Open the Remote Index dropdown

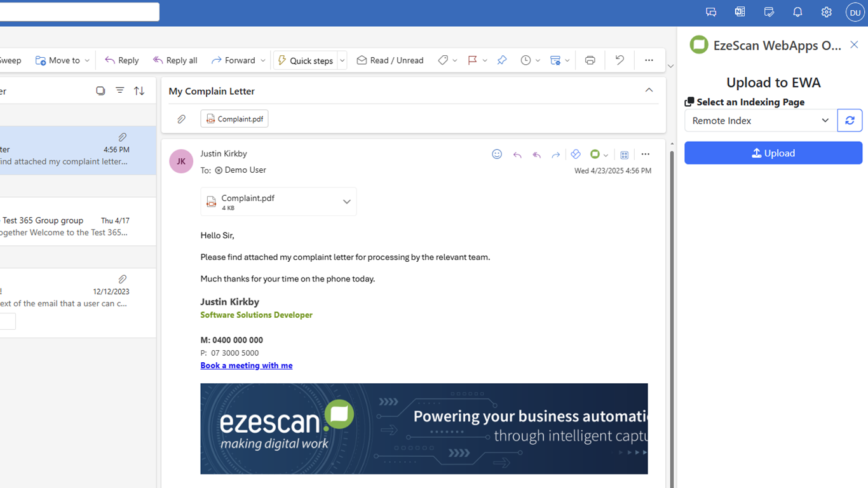point(761,121)
